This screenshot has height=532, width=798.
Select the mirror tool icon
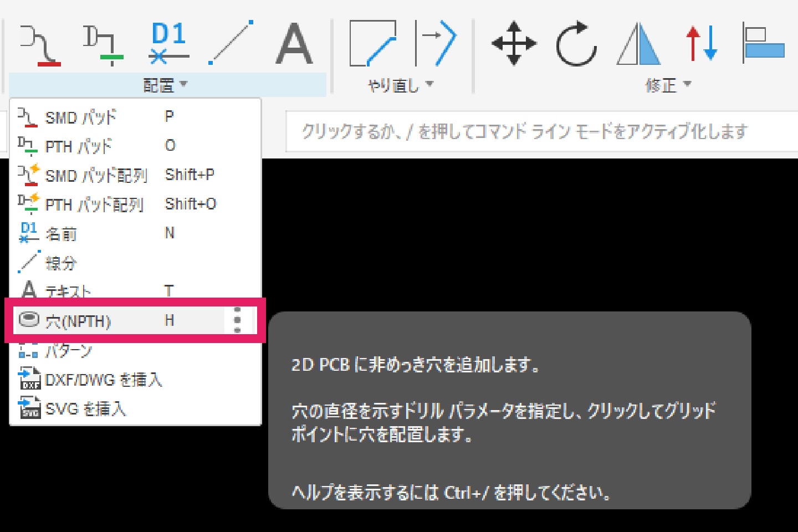tap(638, 43)
